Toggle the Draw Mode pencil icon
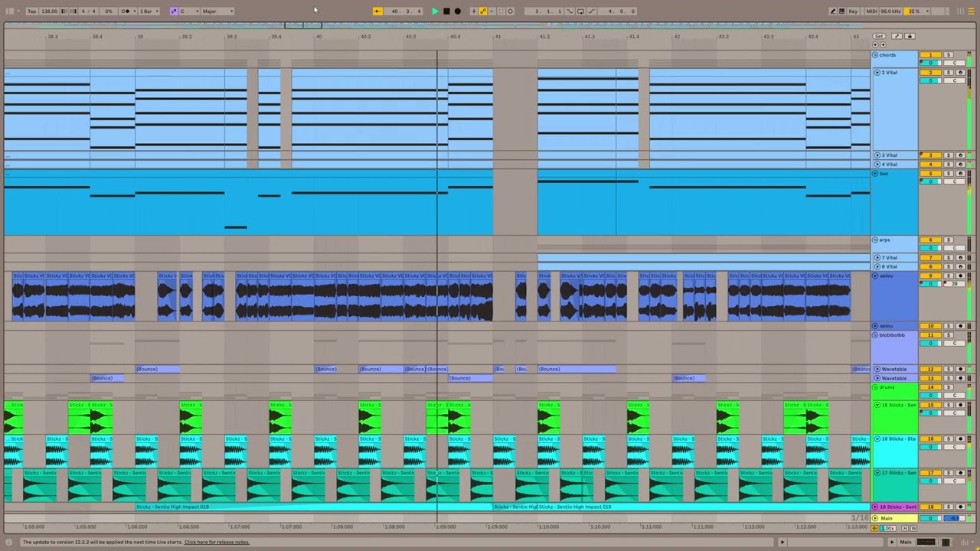Image resolution: width=980 pixels, height=551 pixels. click(x=832, y=11)
